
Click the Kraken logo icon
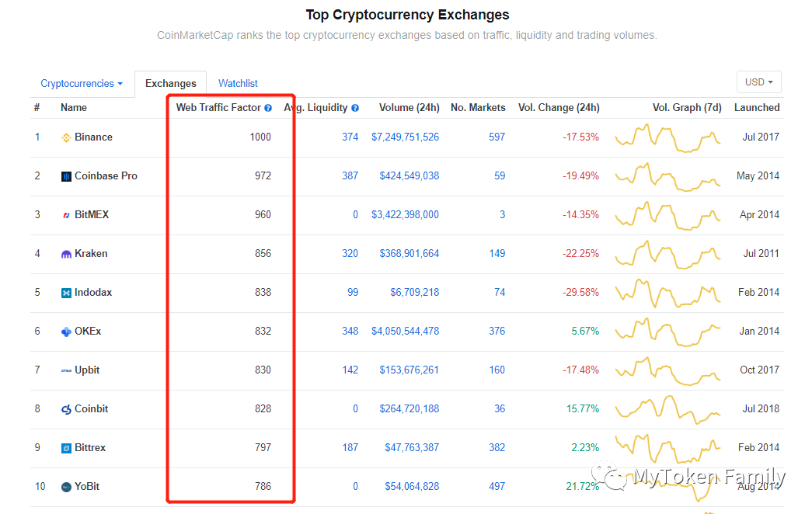[x=66, y=254]
